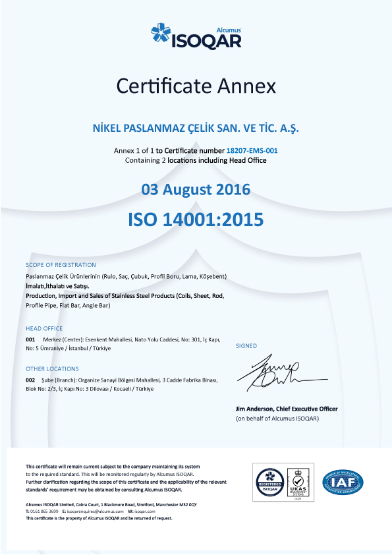Click the Certificate Annex title
This screenshot has height=555, width=392.
pos(196,86)
